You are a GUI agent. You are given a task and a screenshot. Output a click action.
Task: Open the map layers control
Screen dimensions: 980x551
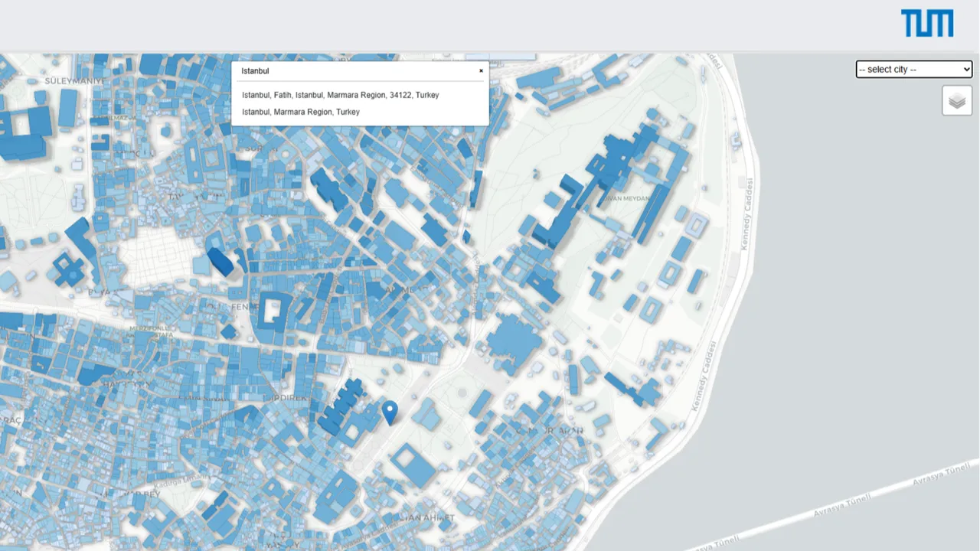point(956,100)
